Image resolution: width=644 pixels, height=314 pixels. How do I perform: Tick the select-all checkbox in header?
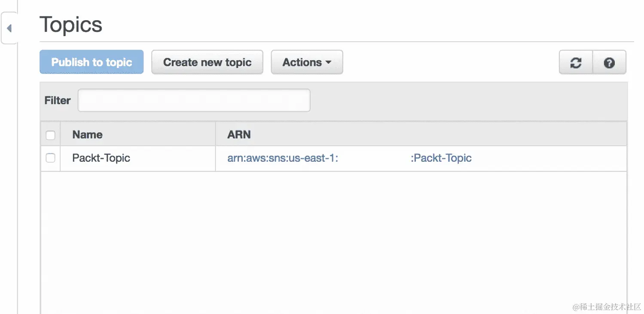coord(50,135)
